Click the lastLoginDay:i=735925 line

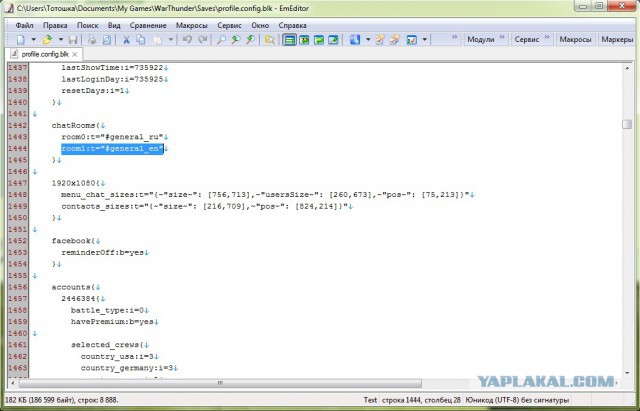[112, 79]
